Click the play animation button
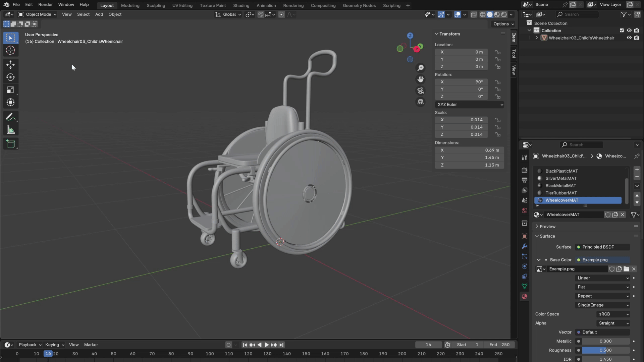Image resolution: width=644 pixels, height=362 pixels. coord(267,345)
